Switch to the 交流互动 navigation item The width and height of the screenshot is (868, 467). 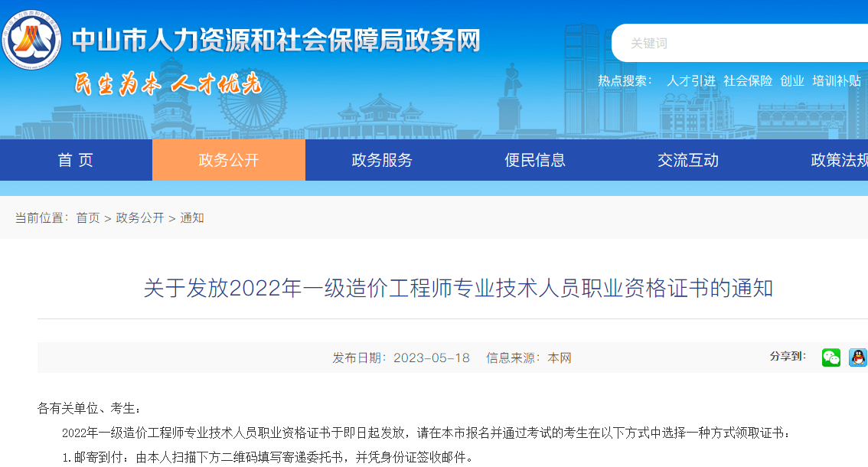click(688, 160)
